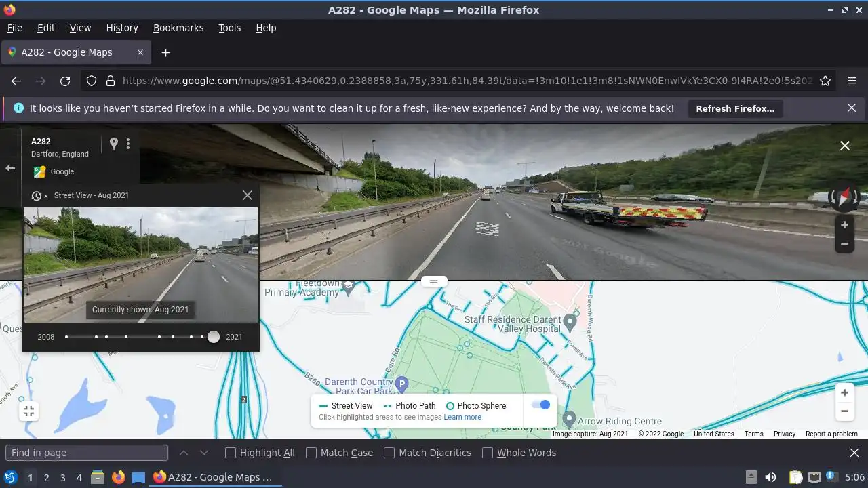Open the Firefox hamburger menu
Viewport: 868px width, 488px height.
coord(852,81)
